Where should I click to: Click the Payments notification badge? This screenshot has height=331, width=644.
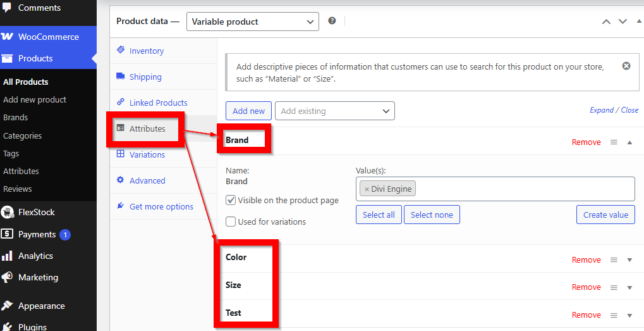[65, 235]
